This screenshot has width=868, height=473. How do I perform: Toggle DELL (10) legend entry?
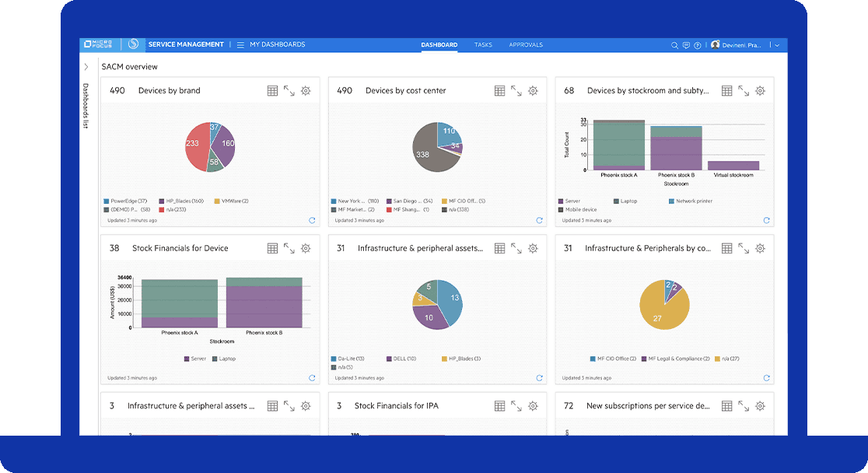[401, 359]
